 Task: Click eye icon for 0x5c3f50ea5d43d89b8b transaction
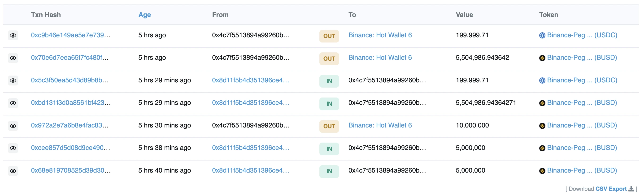(x=13, y=81)
